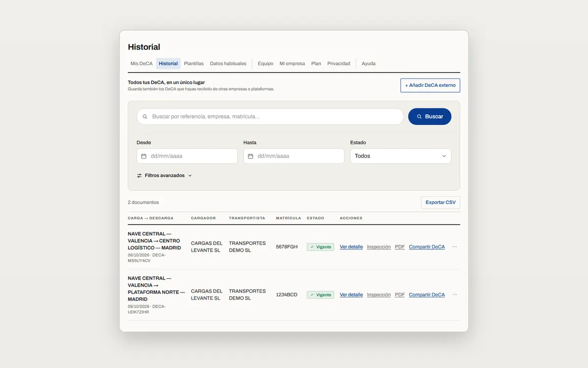Click calendar icon in Hasta date field
Image resolution: width=588 pixels, height=368 pixels.
[250, 156]
